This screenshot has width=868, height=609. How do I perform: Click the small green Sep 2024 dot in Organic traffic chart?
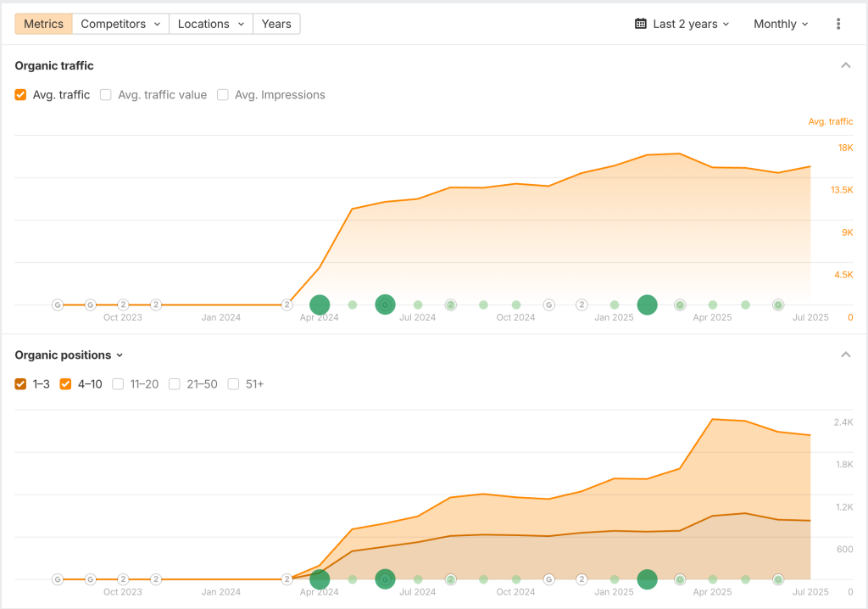pyautogui.click(x=483, y=304)
